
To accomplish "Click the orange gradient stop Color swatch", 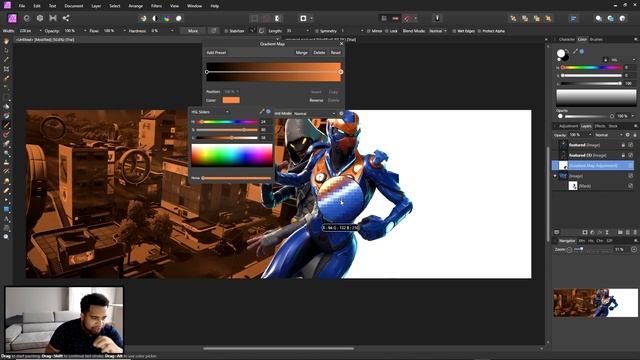I will 231,100.
